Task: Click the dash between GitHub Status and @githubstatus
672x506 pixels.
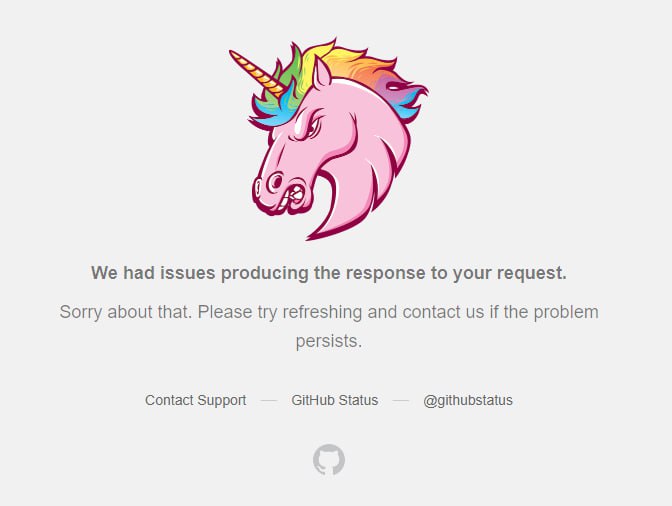Action: click(401, 401)
